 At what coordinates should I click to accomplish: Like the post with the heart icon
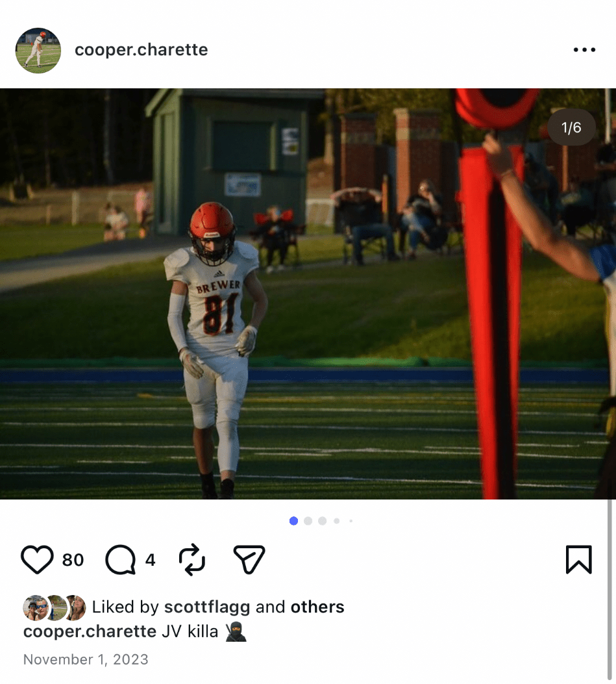[x=37, y=560]
